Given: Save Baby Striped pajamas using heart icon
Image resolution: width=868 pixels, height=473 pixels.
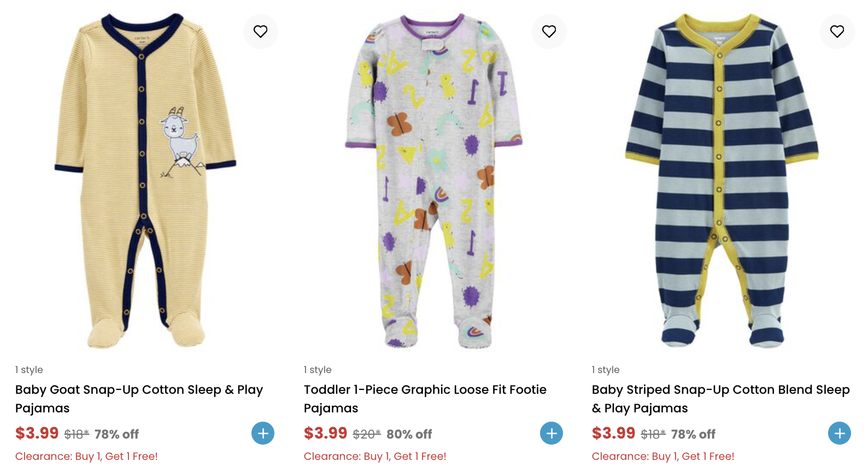Looking at the screenshot, I should click(837, 32).
